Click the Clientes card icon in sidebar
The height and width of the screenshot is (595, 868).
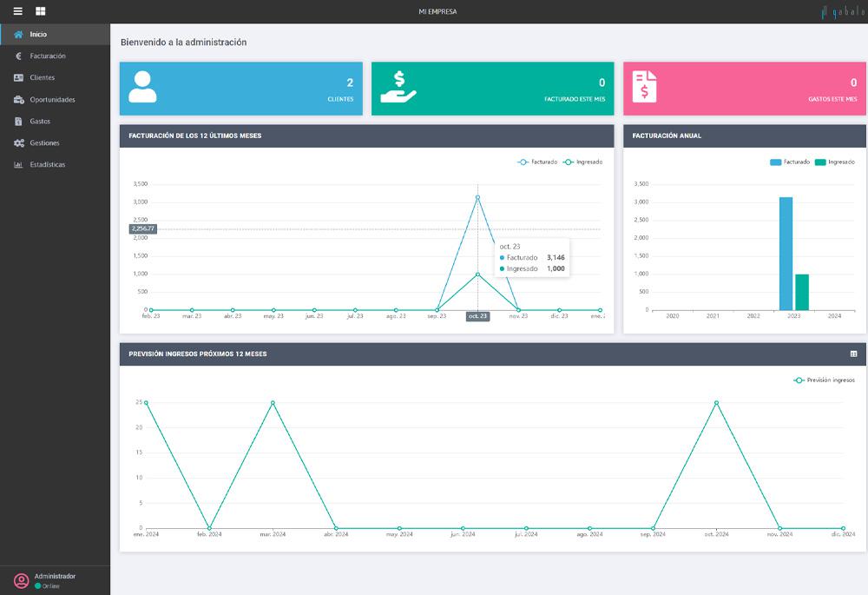click(x=18, y=77)
